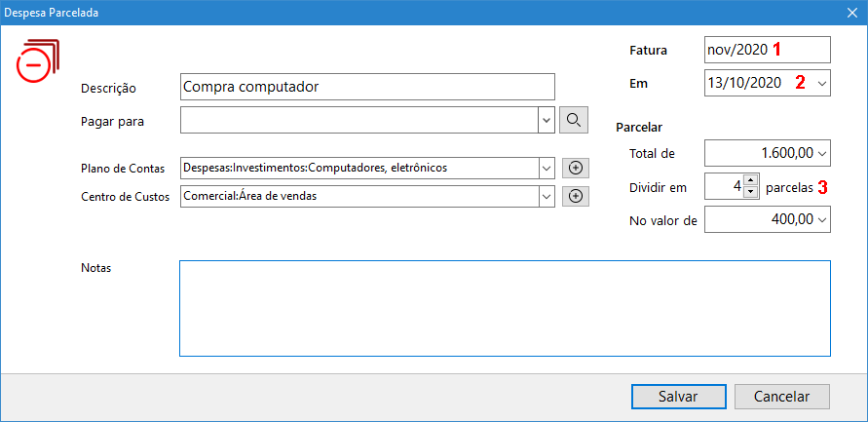Open the Em date picker dropdown
The image size is (868, 422).
tap(821, 84)
